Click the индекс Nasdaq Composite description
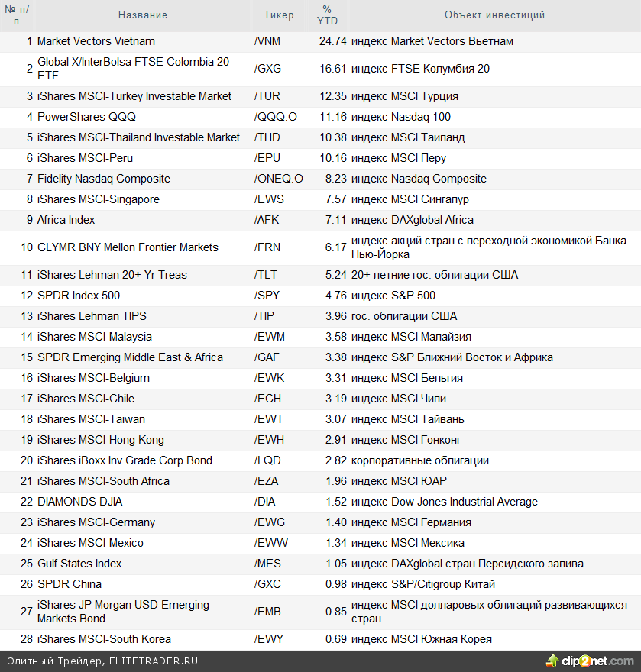The image size is (641, 672). coord(419,179)
